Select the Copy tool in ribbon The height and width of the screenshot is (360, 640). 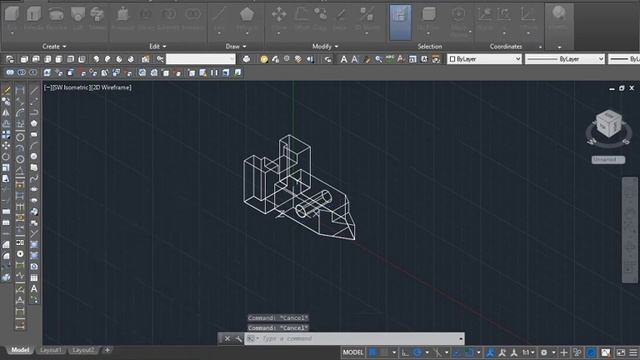click(321, 19)
